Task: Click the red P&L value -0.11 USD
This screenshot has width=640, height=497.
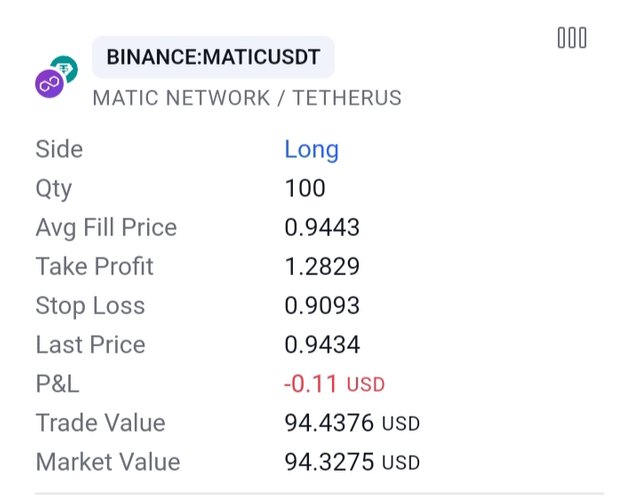Action: point(334,384)
